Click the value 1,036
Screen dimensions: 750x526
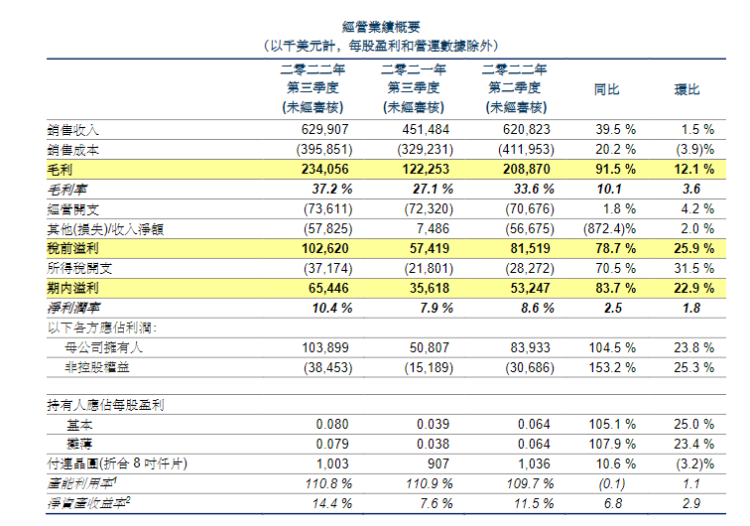click(x=534, y=464)
